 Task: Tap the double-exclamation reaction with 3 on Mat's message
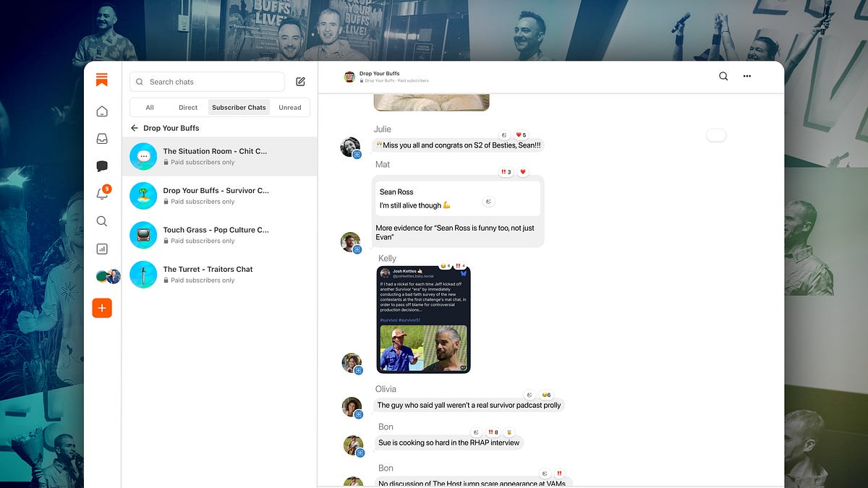pyautogui.click(x=506, y=172)
